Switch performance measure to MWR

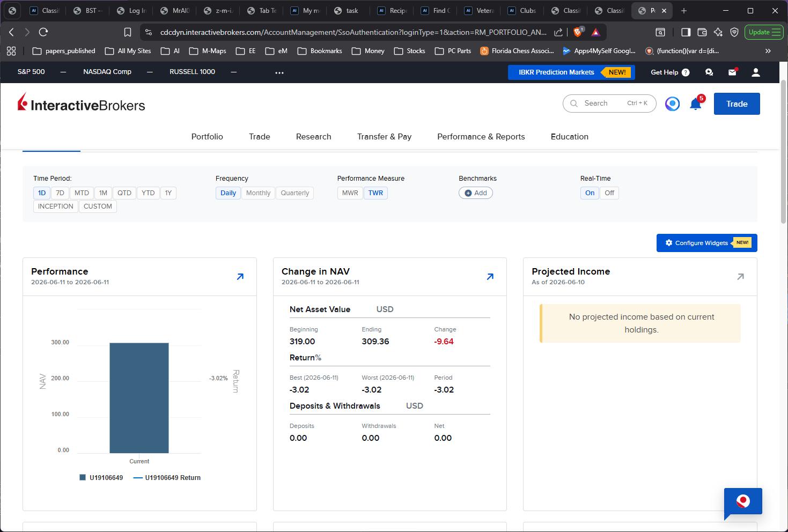click(350, 193)
